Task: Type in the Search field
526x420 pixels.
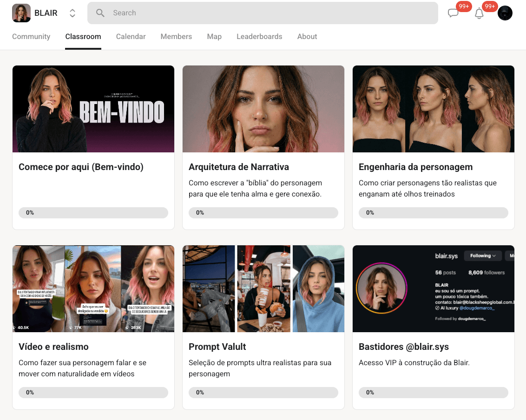Action: (270, 13)
